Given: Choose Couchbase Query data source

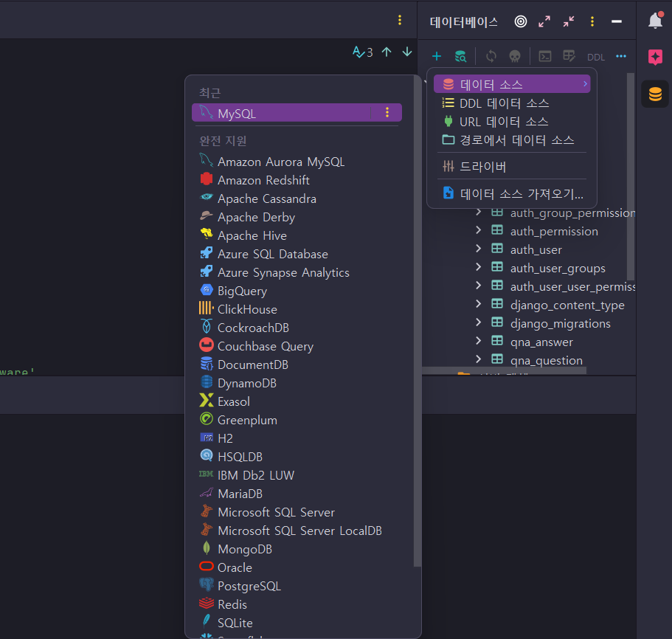Looking at the screenshot, I should tap(297, 346).
